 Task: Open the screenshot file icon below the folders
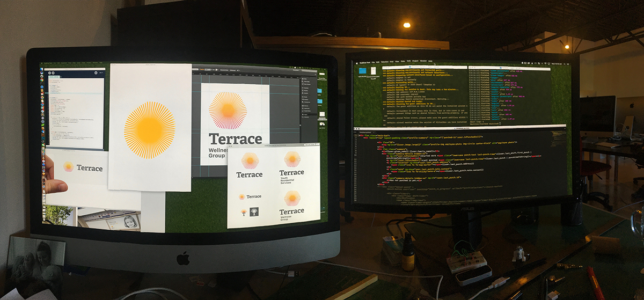(x=322, y=114)
